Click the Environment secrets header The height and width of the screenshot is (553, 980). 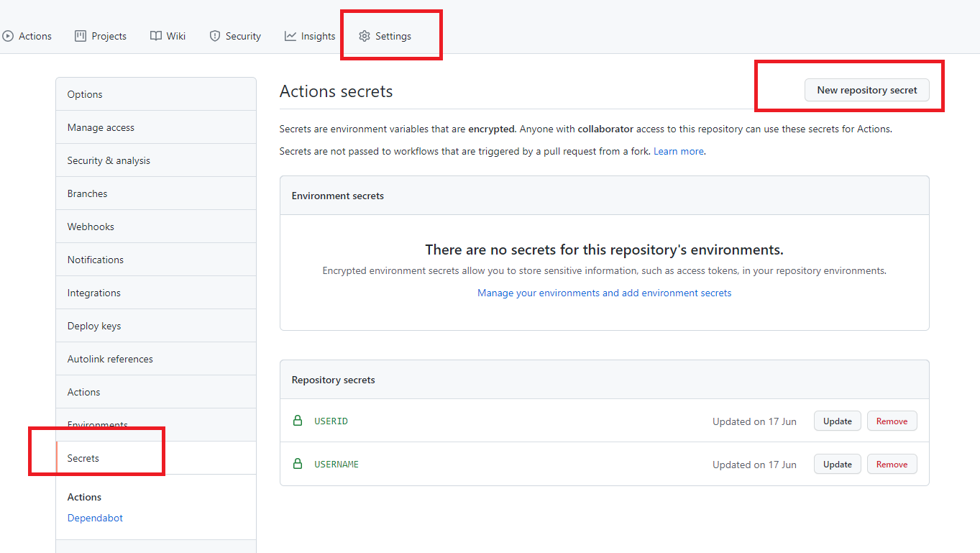[337, 196]
